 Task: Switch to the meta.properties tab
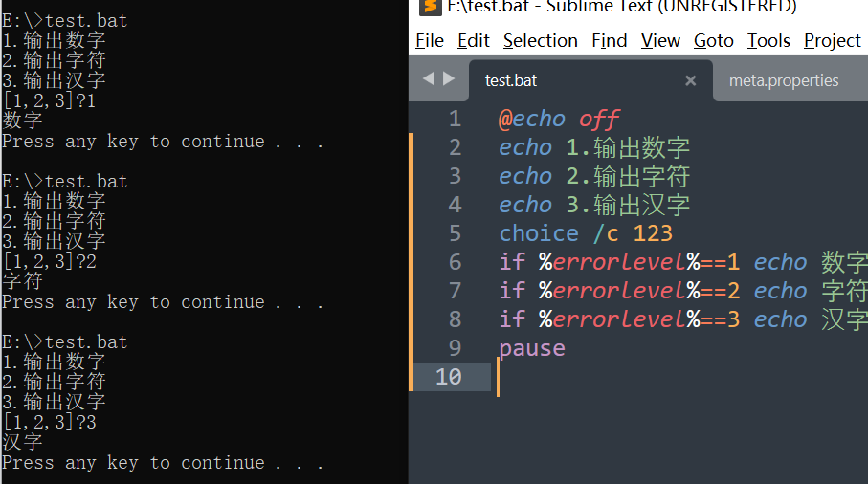pyautogui.click(x=783, y=80)
